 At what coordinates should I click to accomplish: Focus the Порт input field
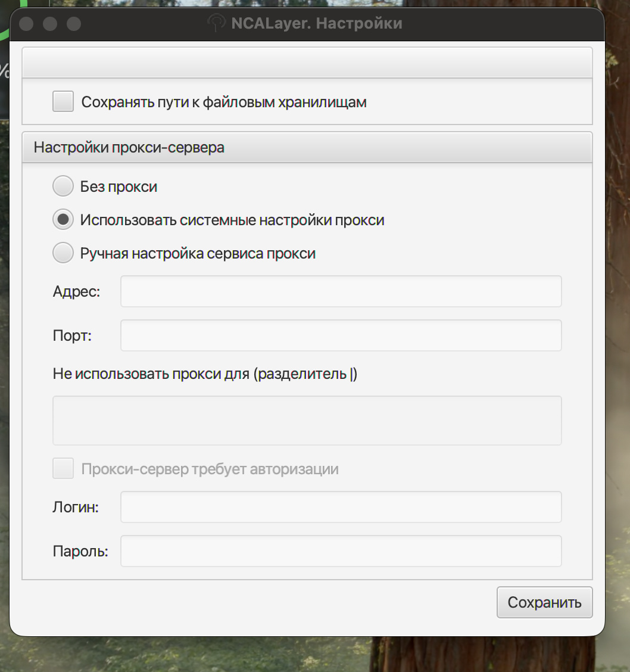pyautogui.click(x=341, y=335)
